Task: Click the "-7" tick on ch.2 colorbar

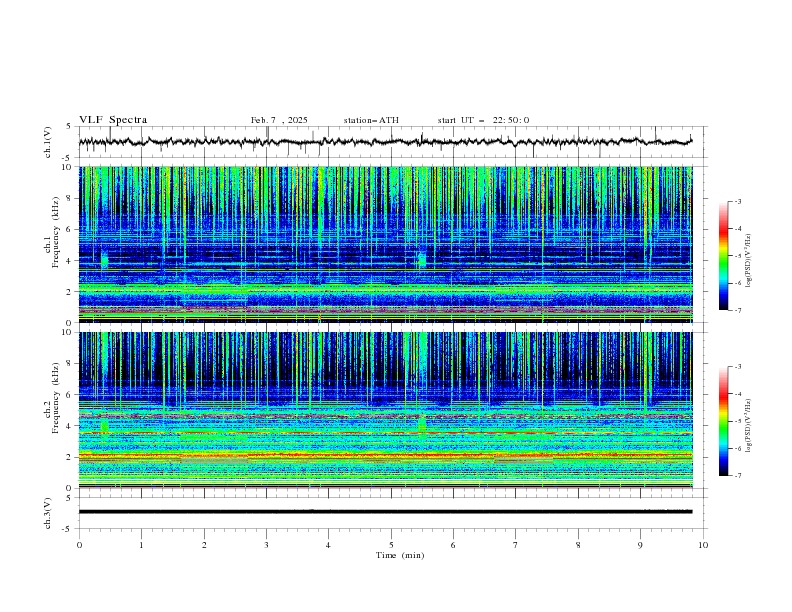Action: pyautogui.click(x=738, y=476)
